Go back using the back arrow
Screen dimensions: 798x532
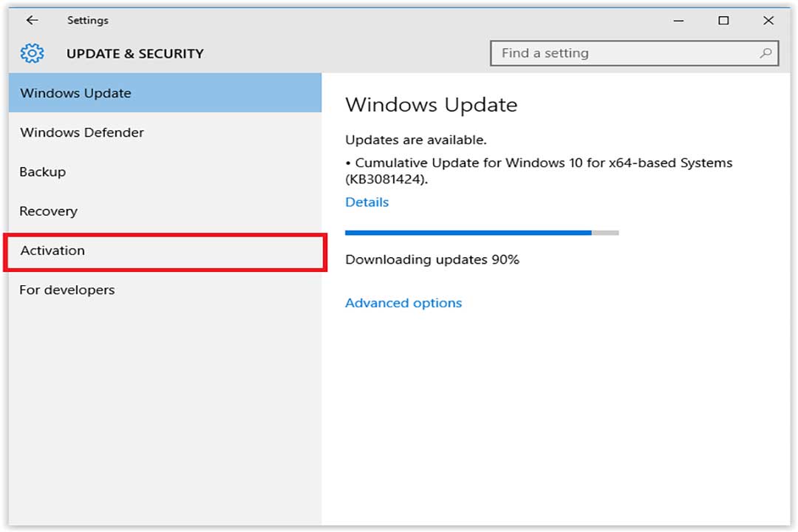[32, 21]
